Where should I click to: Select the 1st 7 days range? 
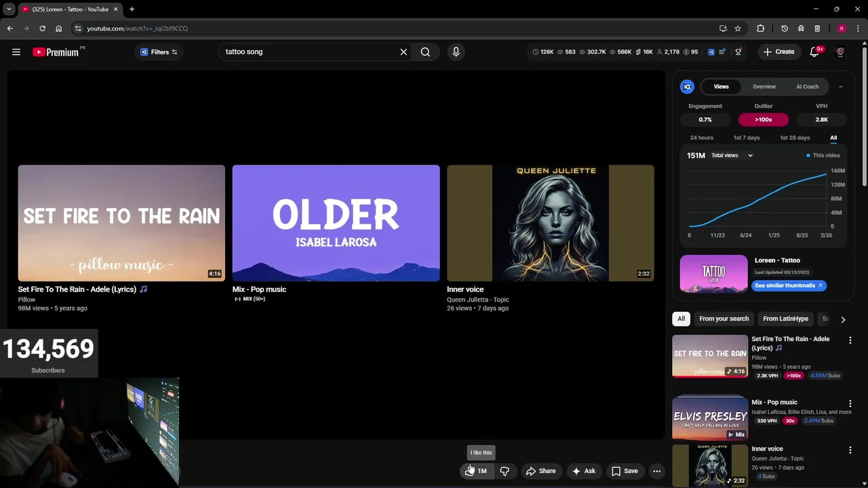[x=746, y=138]
